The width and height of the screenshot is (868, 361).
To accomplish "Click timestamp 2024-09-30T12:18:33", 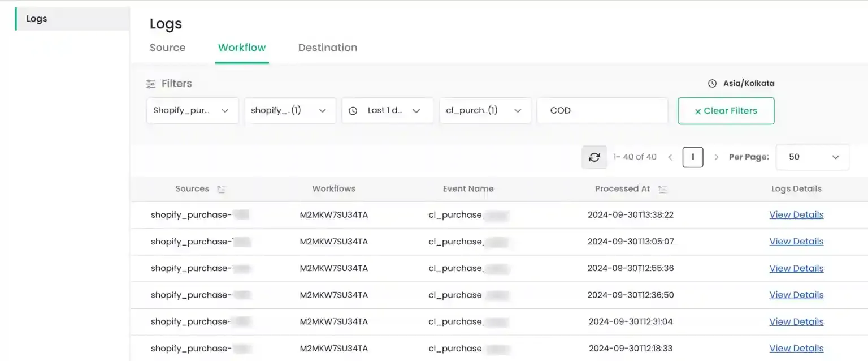I will click(631, 349).
